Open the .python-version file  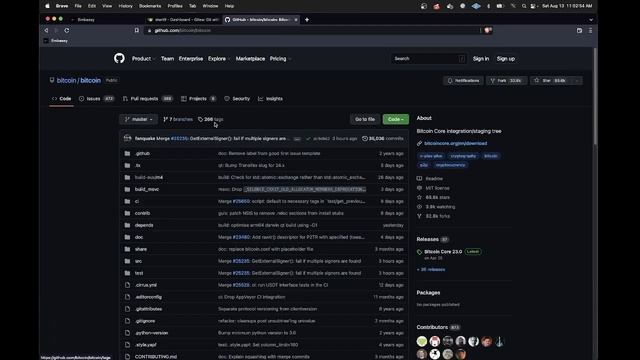(151, 333)
